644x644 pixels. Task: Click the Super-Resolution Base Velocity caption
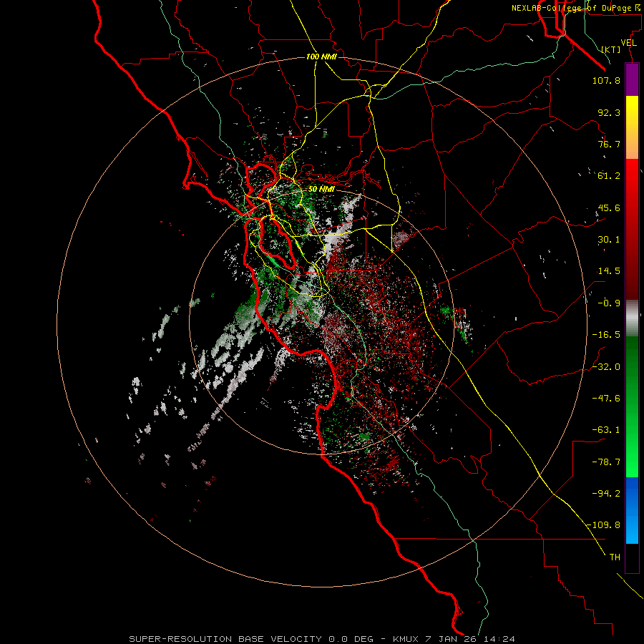(321, 639)
